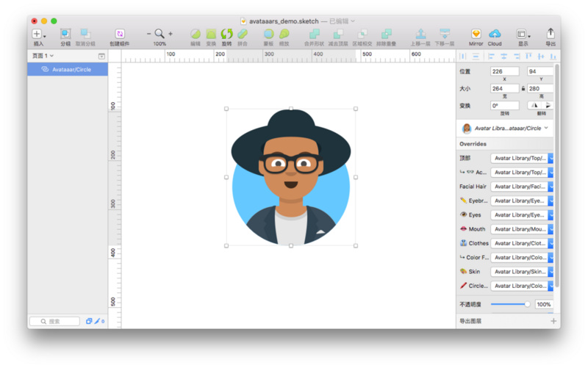This screenshot has height=368, width=588.
Task: Click the layer list search field
Action: [x=54, y=321]
